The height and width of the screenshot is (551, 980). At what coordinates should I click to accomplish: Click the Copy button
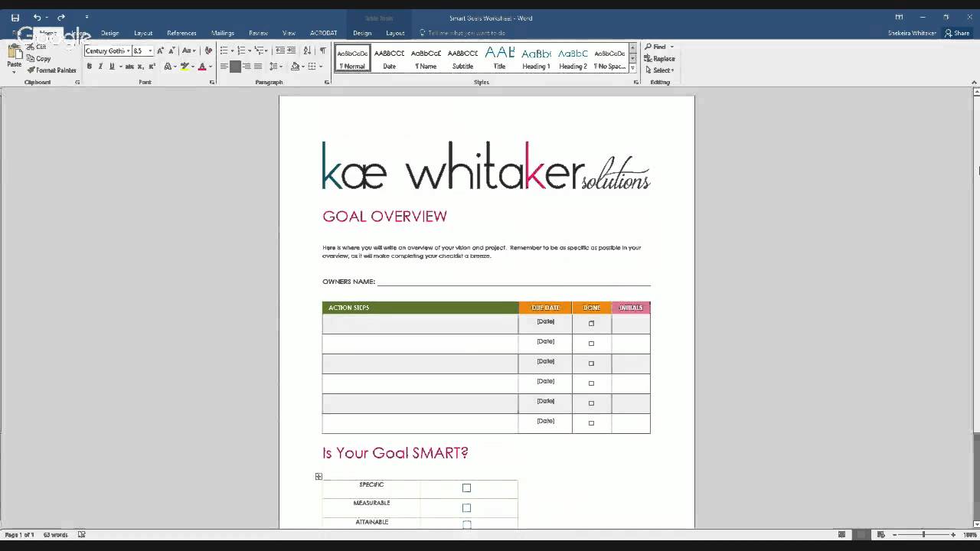39,59
